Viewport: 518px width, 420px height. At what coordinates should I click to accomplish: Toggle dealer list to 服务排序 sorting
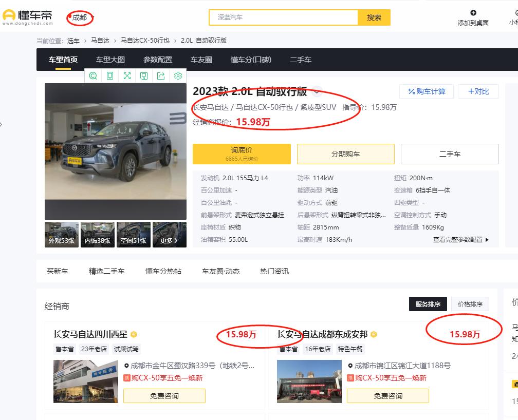(429, 304)
